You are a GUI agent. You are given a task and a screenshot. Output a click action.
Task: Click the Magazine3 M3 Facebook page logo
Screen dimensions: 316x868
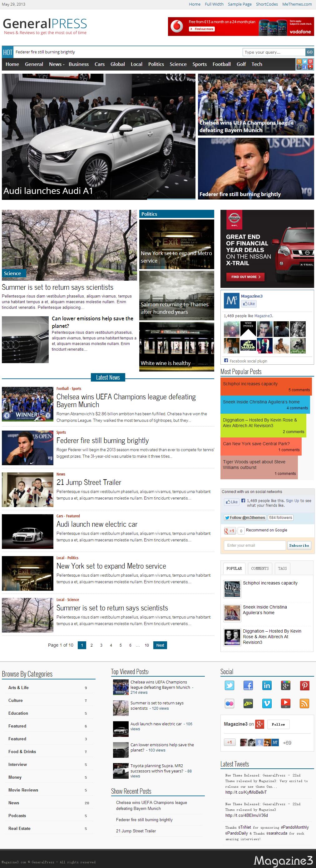coord(231,301)
